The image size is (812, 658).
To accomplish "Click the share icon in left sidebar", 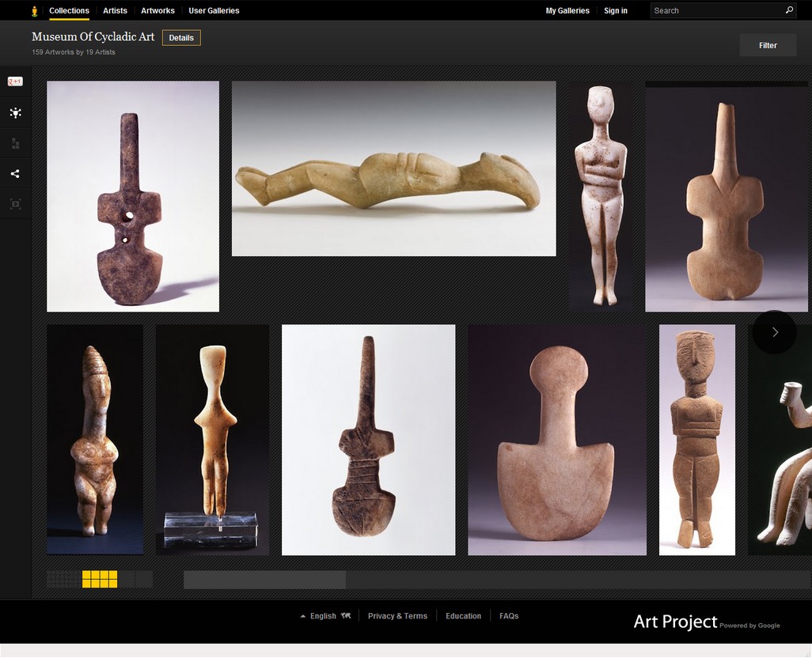I will pos(15,174).
